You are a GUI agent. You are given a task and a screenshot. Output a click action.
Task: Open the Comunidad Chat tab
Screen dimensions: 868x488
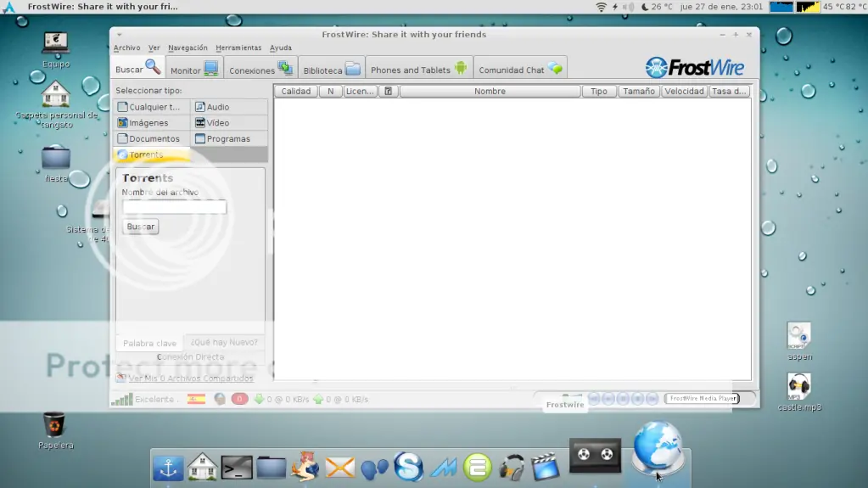(x=520, y=70)
